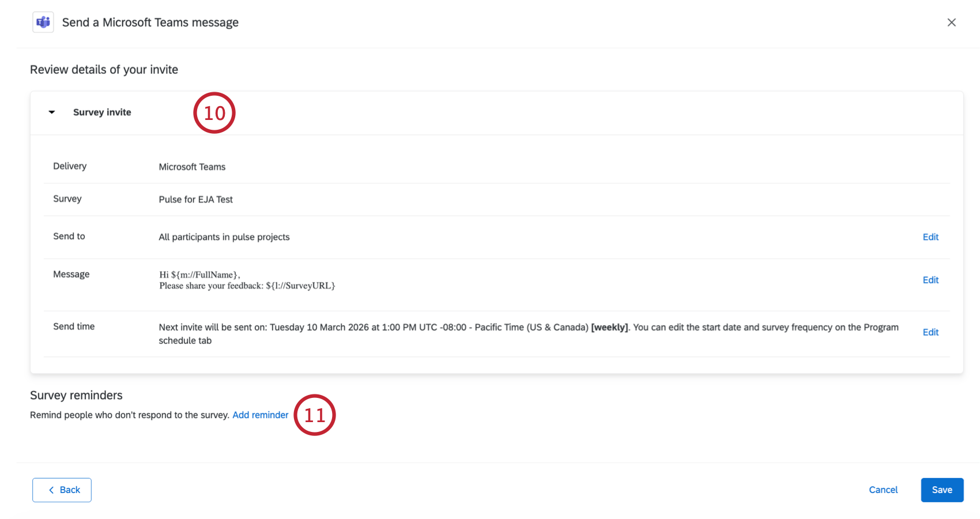Click the Pulse for EJA Test survey name
The width and height of the screenshot is (980, 519).
click(195, 200)
